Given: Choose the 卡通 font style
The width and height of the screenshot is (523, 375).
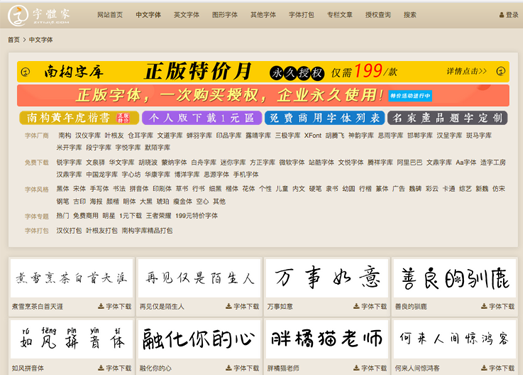Looking at the screenshot, I should point(449,189).
